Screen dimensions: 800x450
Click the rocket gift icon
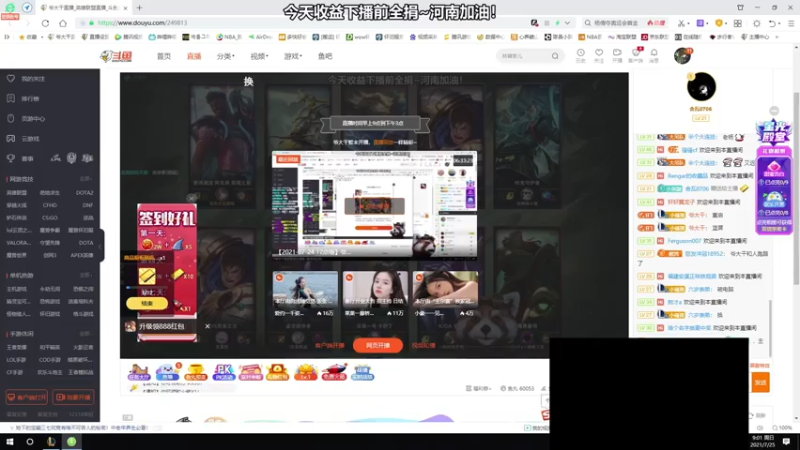click(x=334, y=372)
